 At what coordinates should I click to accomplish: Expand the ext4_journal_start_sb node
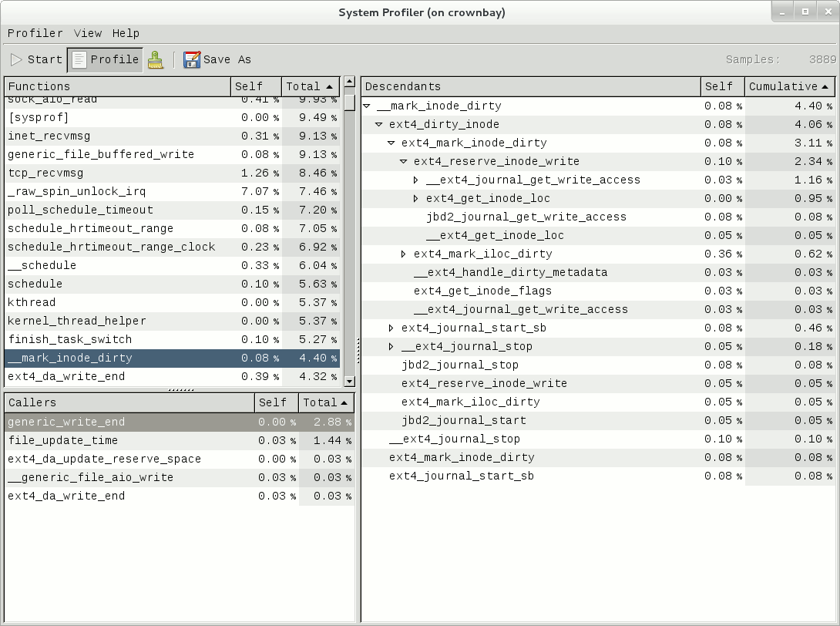pyautogui.click(x=391, y=328)
